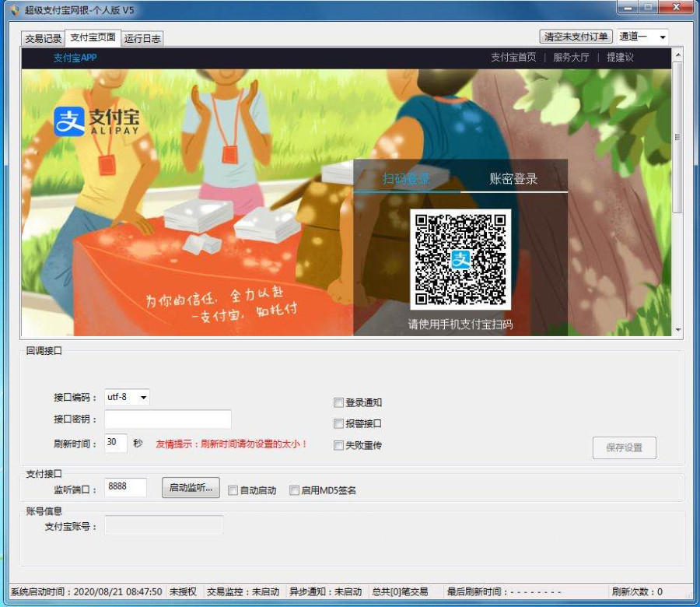Click the 未授权 status bar entry
This screenshot has width=700, height=607.
point(183,591)
